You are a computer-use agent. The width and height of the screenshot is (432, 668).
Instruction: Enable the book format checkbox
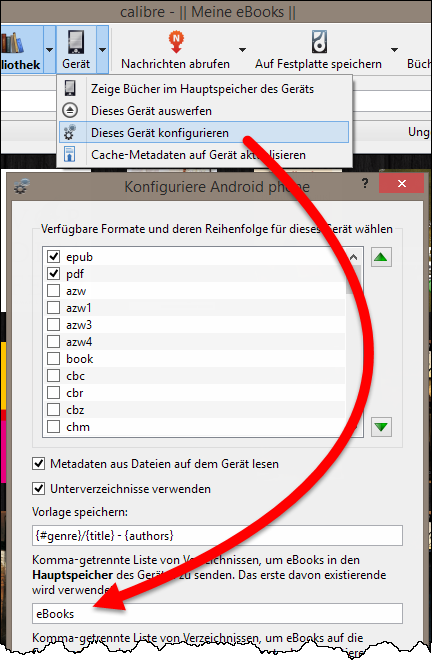[53, 359]
